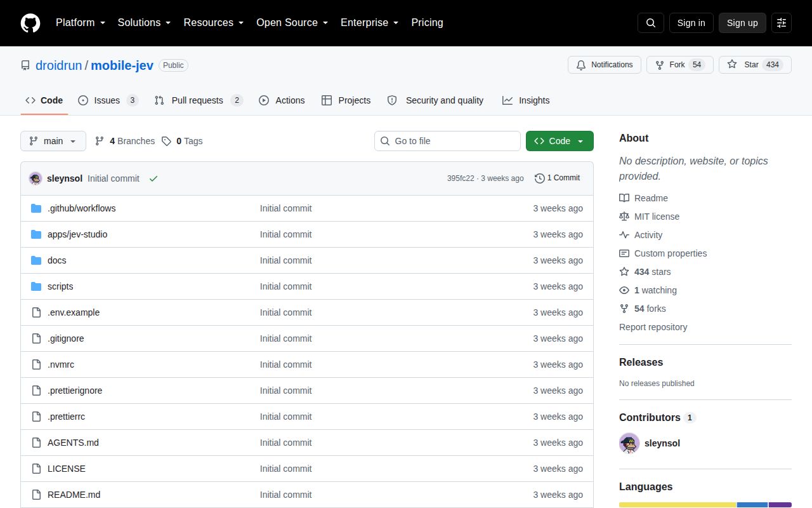The image size is (812, 508).
Task: Fork the repository
Action: point(680,65)
